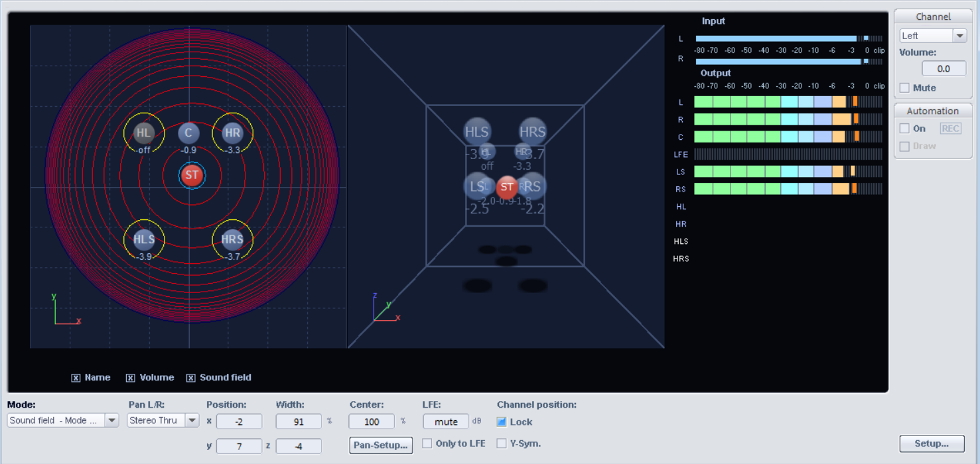The width and height of the screenshot is (980, 464).
Task: Select the C center speaker icon
Action: coord(188,133)
